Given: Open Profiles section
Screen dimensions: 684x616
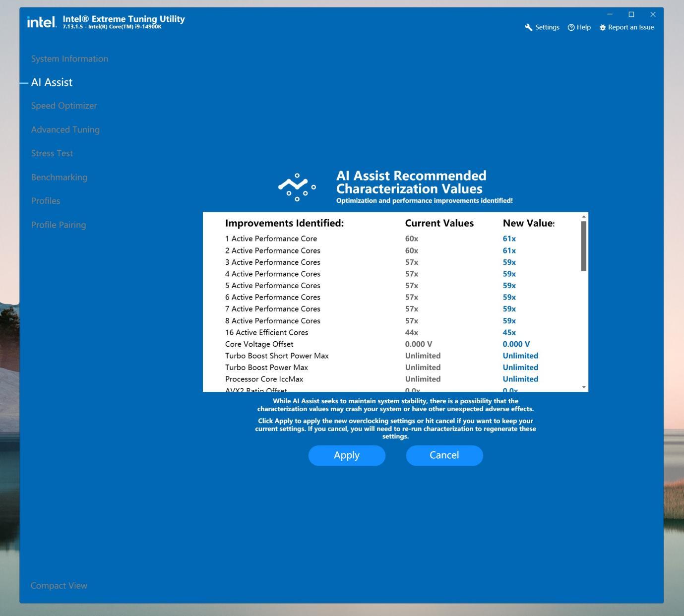Looking at the screenshot, I should (x=46, y=201).
